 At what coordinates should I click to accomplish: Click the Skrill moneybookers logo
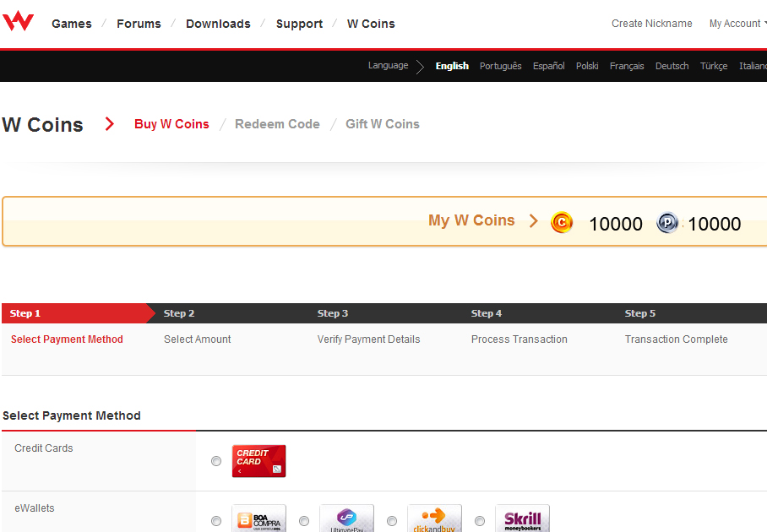point(522,518)
